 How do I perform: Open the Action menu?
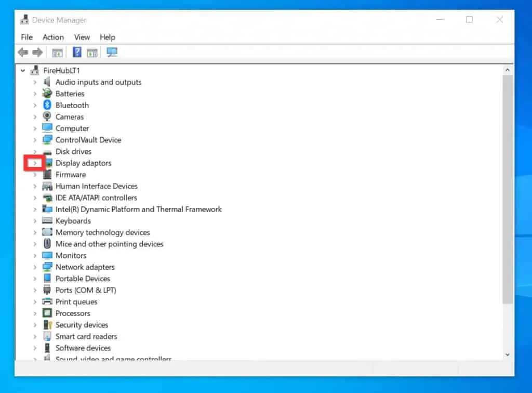(x=53, y=37)
